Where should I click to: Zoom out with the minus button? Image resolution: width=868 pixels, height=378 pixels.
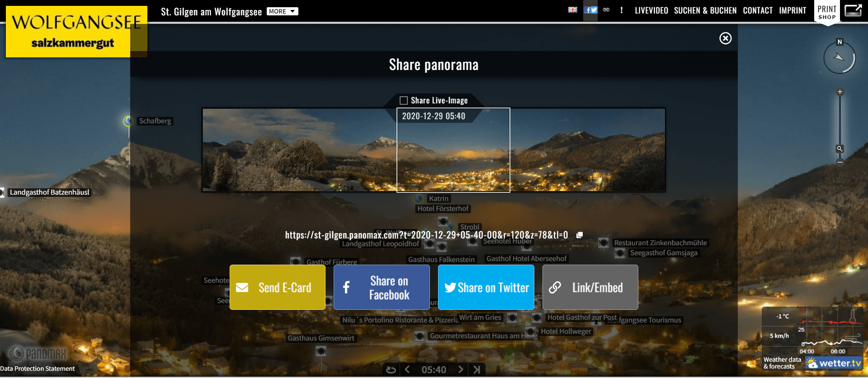click(840, 162)
